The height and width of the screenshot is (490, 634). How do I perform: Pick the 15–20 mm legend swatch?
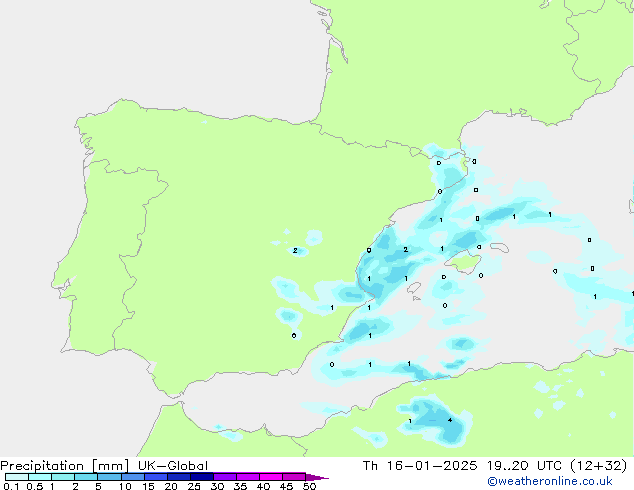coord(156,477)
